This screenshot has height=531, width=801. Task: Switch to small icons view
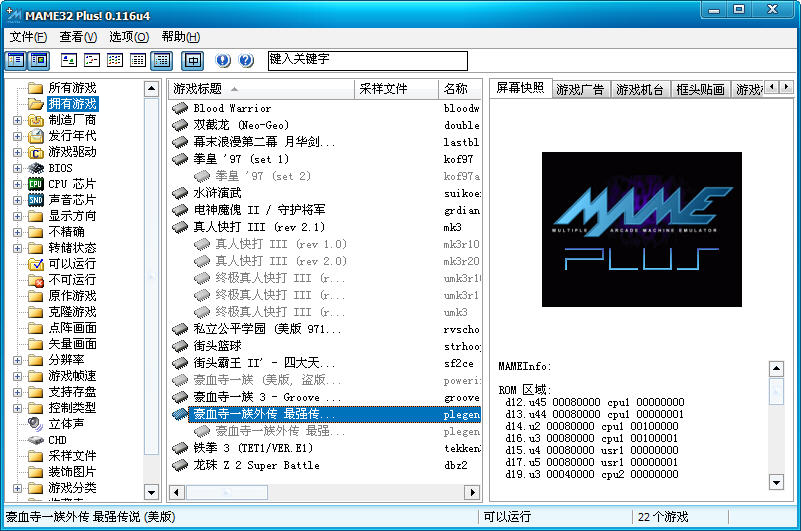(x=93, y=61)
